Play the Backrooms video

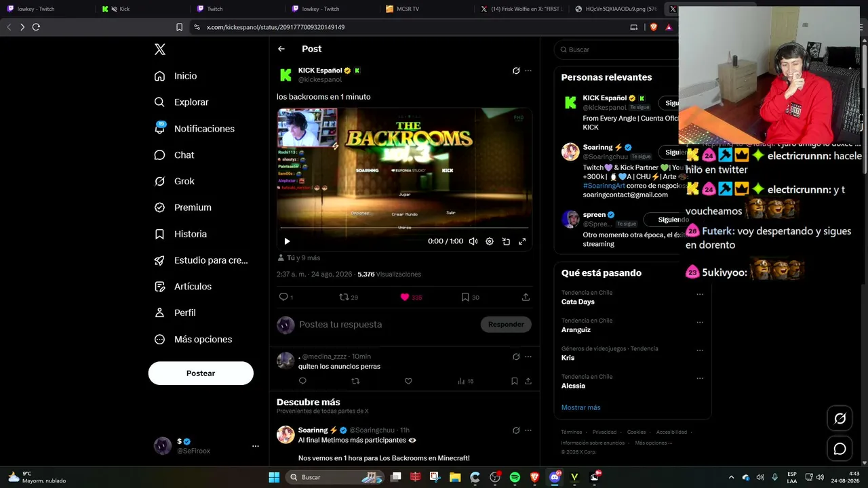pos(287,241)
